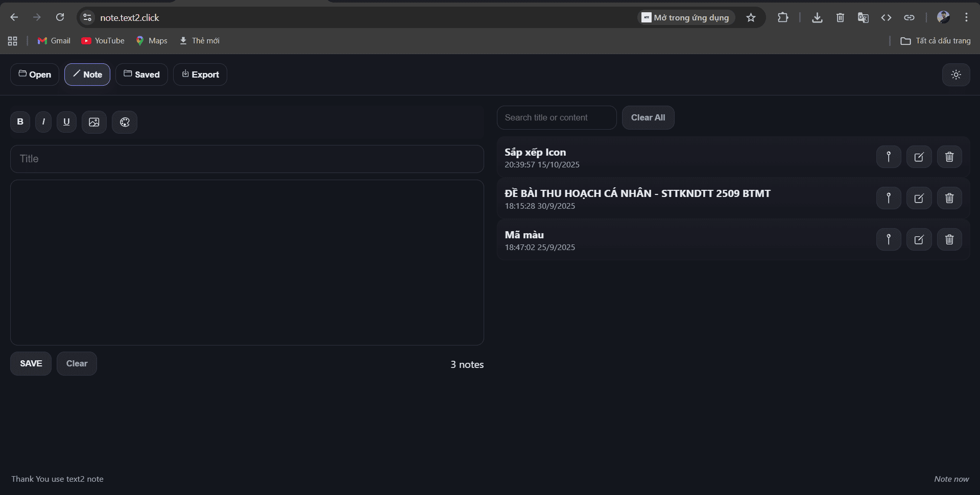Toggle underline formatting
980x495 pixels.
click(x=66, y=122)
